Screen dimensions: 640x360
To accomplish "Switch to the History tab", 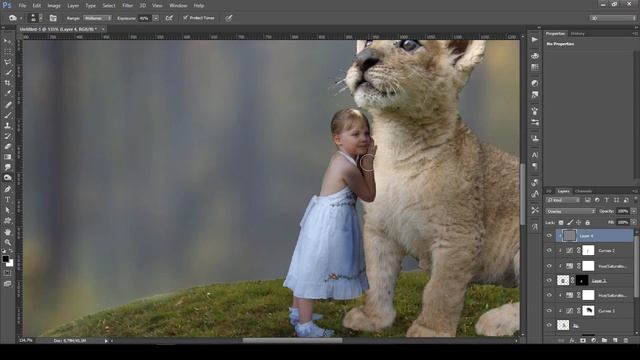I will [578, 33].
